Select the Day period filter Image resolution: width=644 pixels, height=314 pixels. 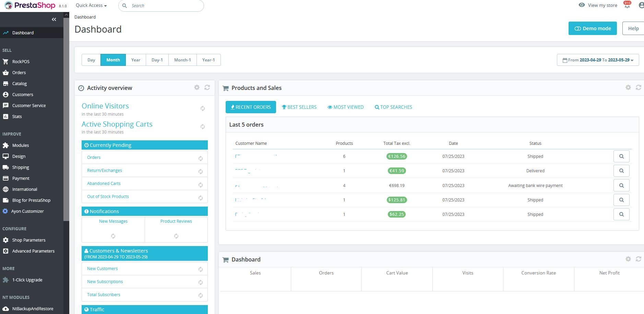[91, 60]
